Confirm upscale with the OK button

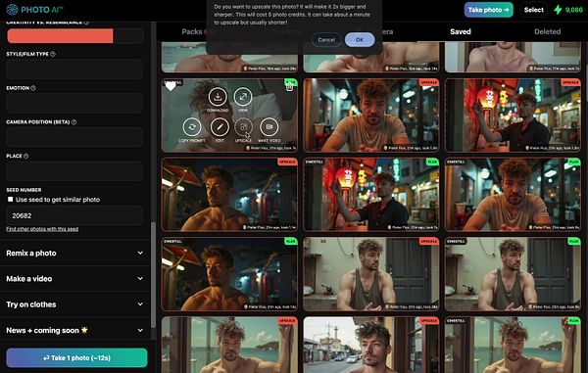(360, 40)
